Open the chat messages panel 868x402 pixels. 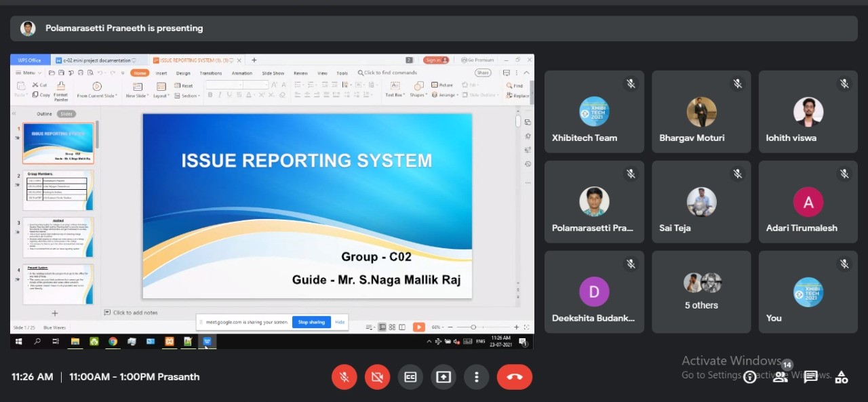click(810, 378)
